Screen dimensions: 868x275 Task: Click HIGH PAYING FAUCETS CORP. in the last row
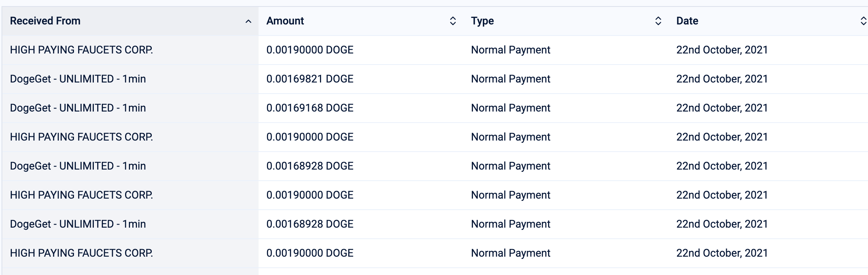pyautogui.click(x=81, y=253)
